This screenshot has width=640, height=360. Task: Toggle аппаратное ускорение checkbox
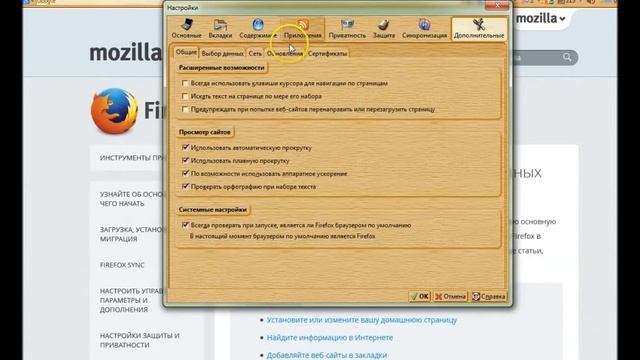click(x=185, y=173)
